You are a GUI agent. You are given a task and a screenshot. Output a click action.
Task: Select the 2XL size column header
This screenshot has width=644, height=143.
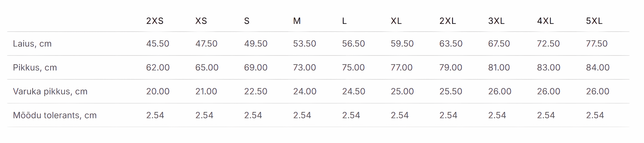pos(448,21)
